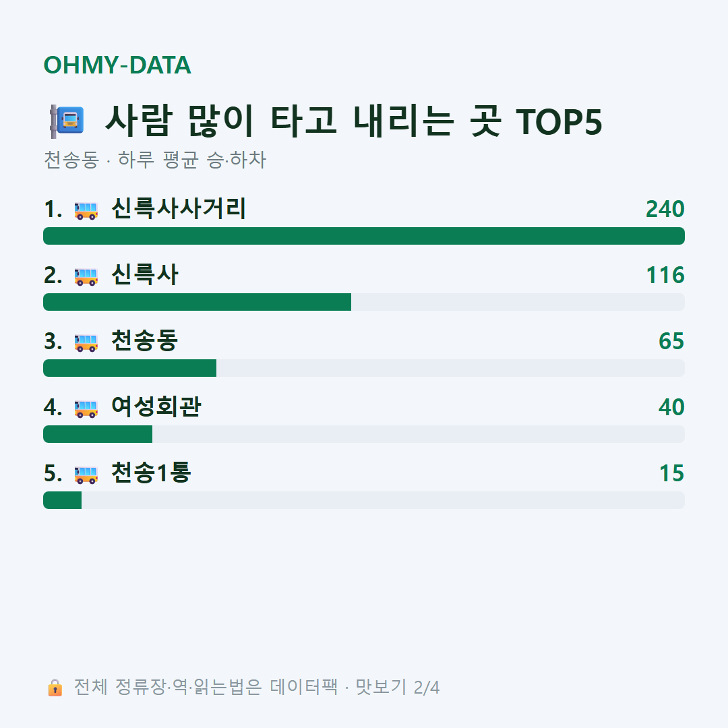This screenshot has width=728, height=728.
Task: Click the bus stop sign icon in title
Action: click(67, 121)
